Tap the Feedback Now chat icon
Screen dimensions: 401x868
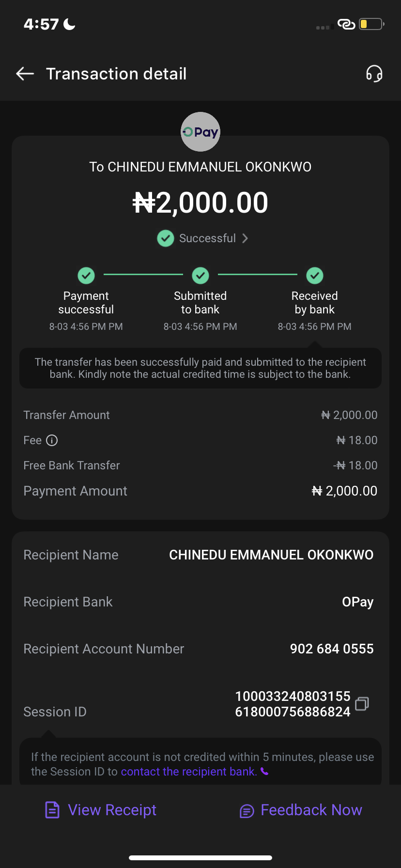247,811
